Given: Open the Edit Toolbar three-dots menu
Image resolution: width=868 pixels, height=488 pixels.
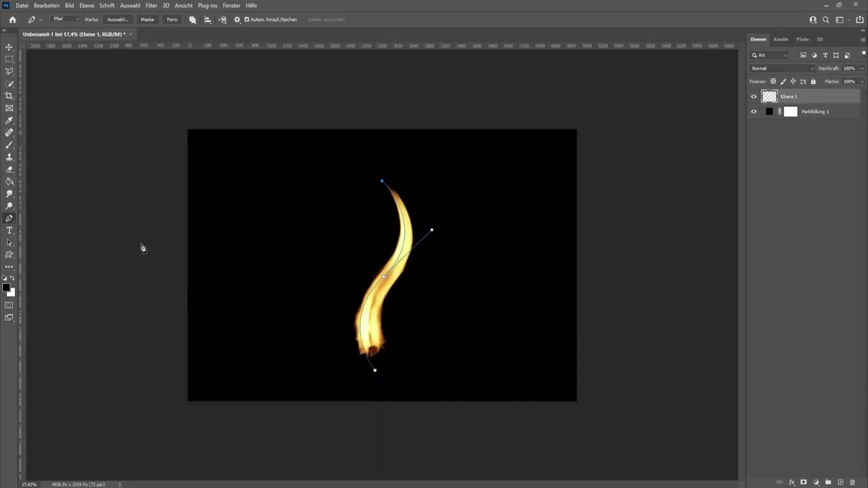Looking at the screenshot, I should tap(9, 267).
